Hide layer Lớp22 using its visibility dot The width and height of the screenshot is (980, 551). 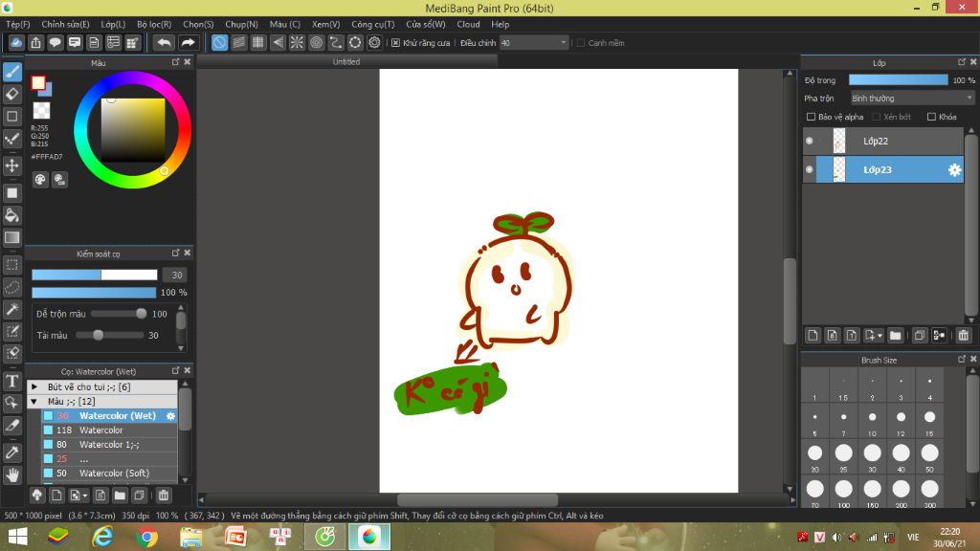(810, 141)
